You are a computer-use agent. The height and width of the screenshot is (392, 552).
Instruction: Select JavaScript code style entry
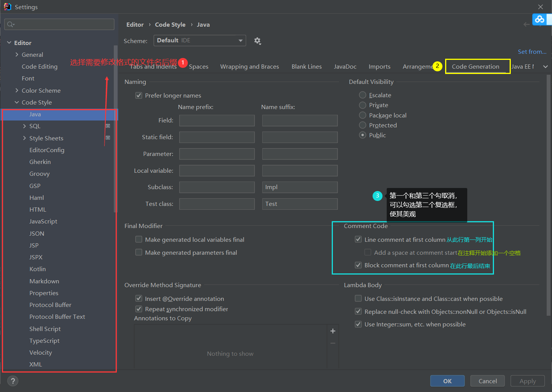[43, 221]
